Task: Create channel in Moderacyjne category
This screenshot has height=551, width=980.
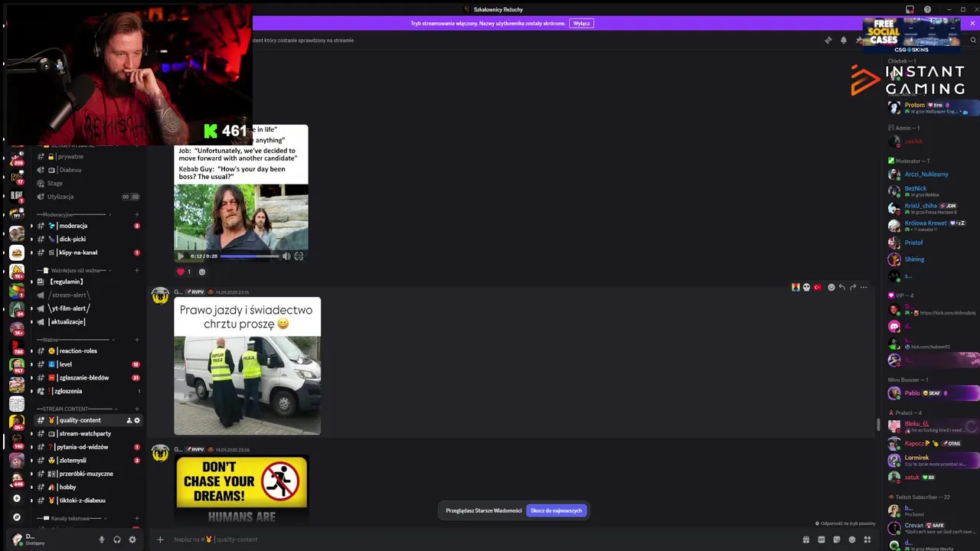Action: 137,215
